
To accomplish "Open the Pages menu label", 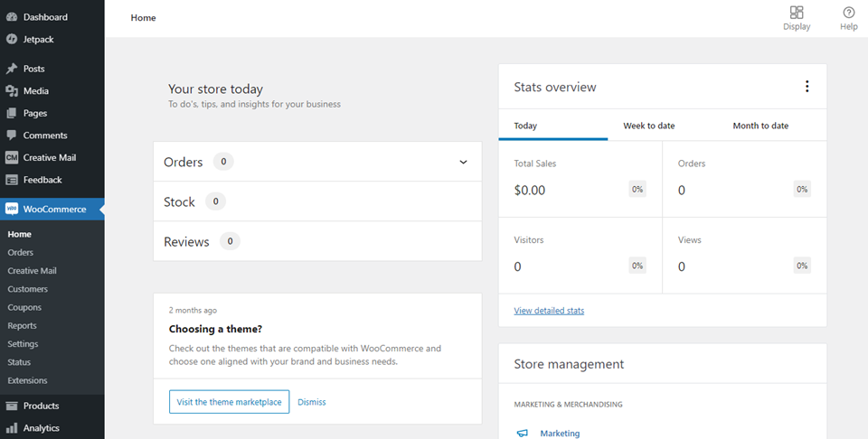I will click(x=35, y=113).
